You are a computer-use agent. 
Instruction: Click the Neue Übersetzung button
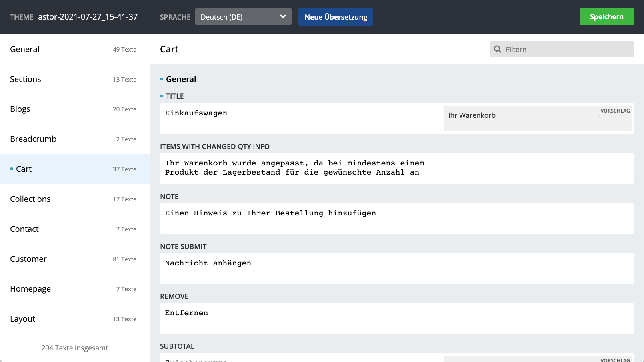pyautogui.click(x=336, y=17)
